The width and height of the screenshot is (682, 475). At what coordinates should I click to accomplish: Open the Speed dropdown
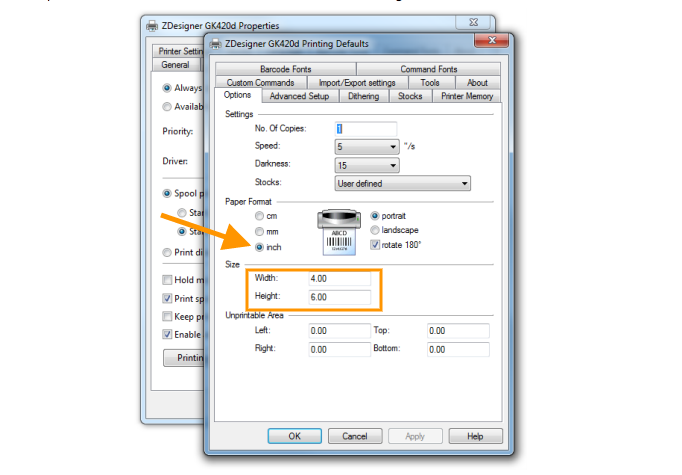[367, 147]
